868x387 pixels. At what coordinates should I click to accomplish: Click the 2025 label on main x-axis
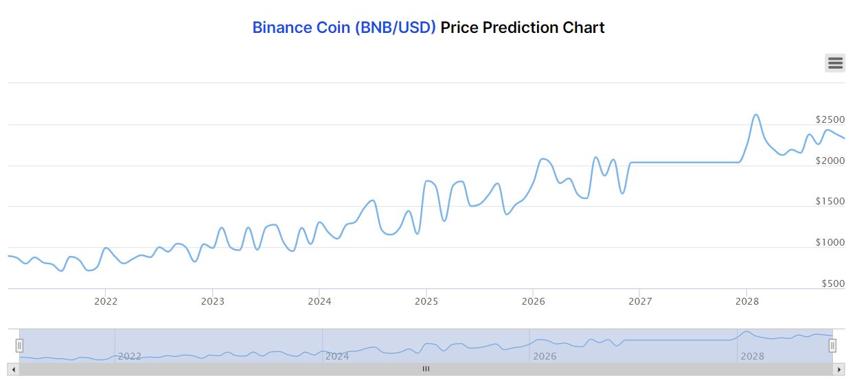coord(426,301)
